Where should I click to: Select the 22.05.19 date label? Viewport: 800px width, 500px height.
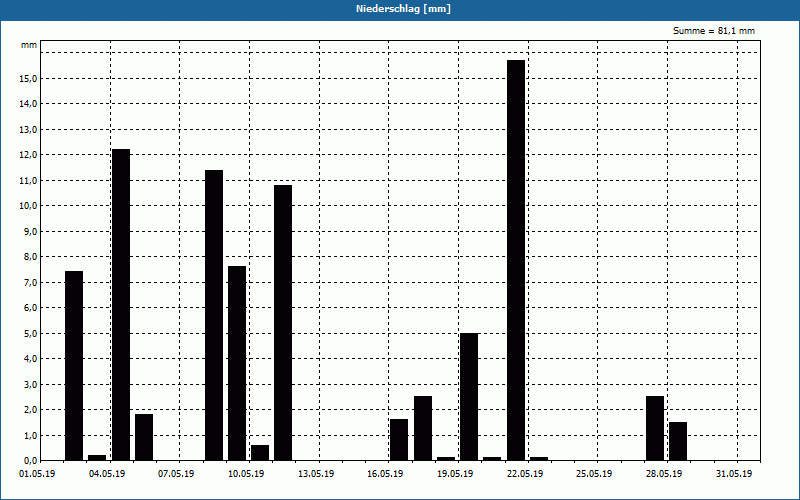pyautogui.click(x=525, y=474)
